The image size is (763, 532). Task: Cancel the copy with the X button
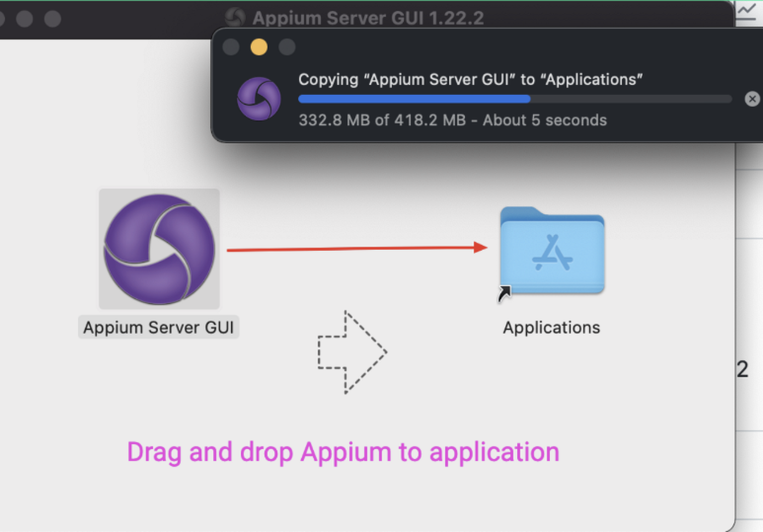coord(752,99)
